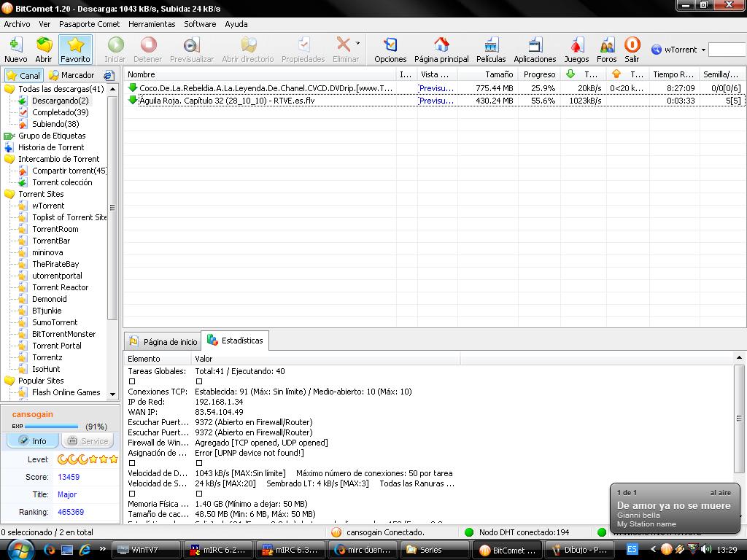747x560 pixels.
Task: Click the EXP progress bar
Action: (x=52, y=426)
